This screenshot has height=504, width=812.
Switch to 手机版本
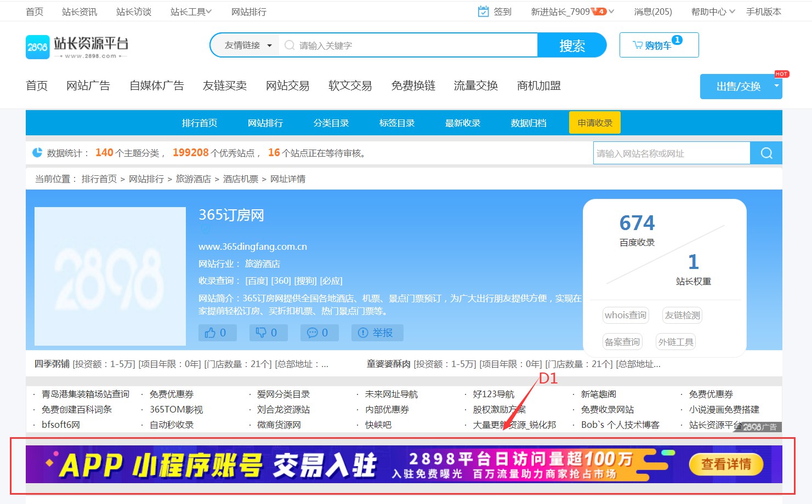tap(763, 12)
